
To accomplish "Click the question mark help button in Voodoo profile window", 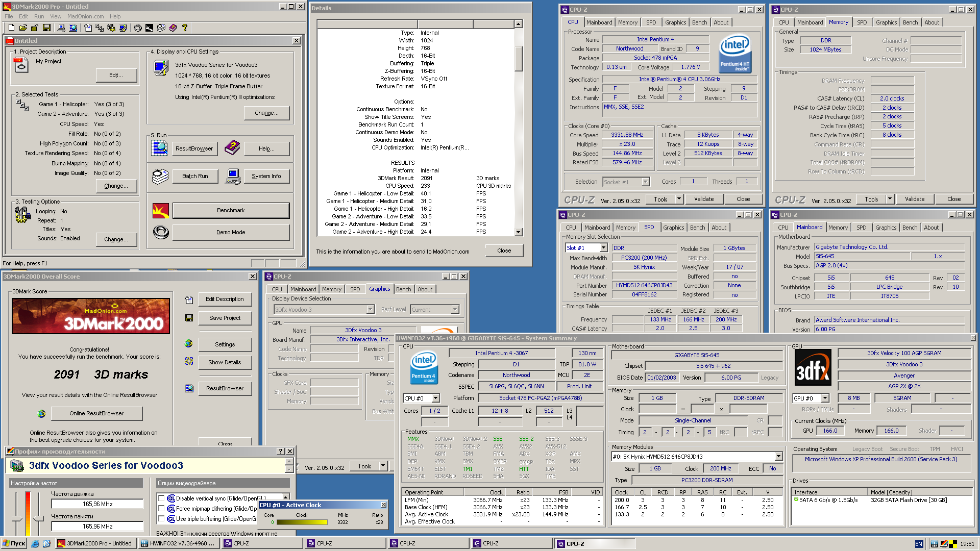I will 281,452.
